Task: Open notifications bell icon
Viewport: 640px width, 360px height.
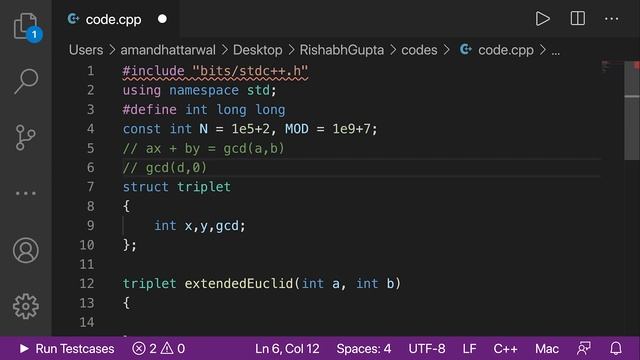Action: pos(616,348)
